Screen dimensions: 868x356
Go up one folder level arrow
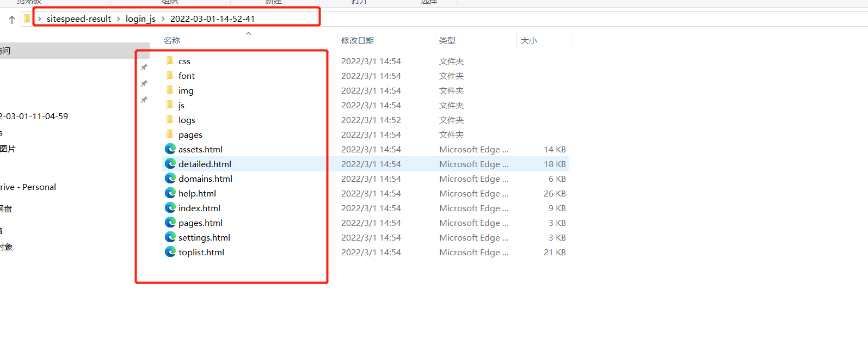11,20
